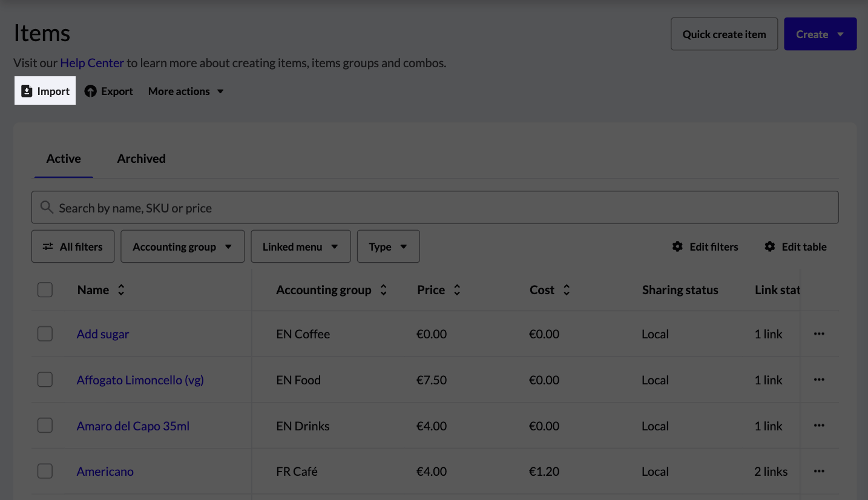The height and width of the screenshot is (500, 868).
Task: Expand the More actions menu
Action: [x=185, y=91]
